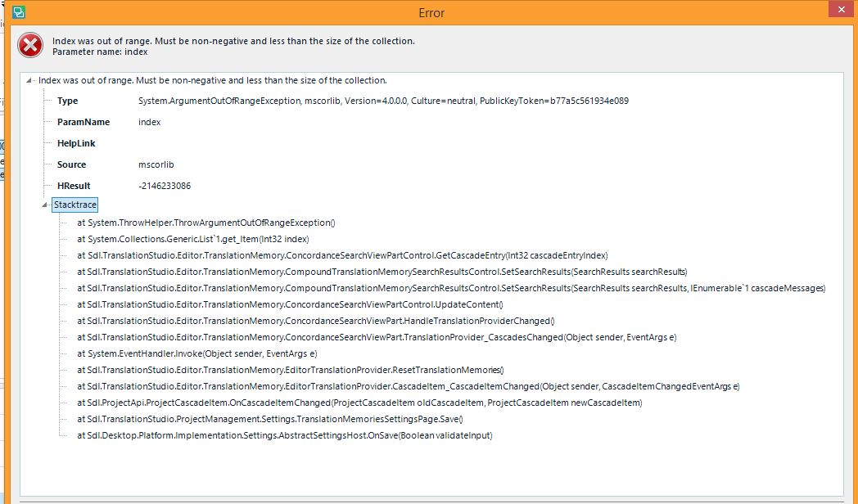Screen dimensions: 858x504
Task: Select the ThrowHelper.ThrowArgumentOutOfRangeException stack line
Action: pos(205,223)
